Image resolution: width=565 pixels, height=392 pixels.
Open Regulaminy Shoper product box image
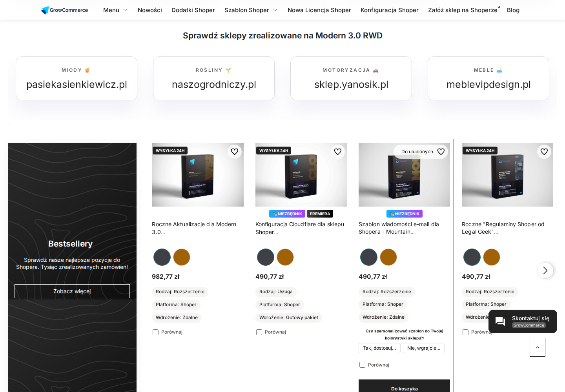tap(507, 175)
